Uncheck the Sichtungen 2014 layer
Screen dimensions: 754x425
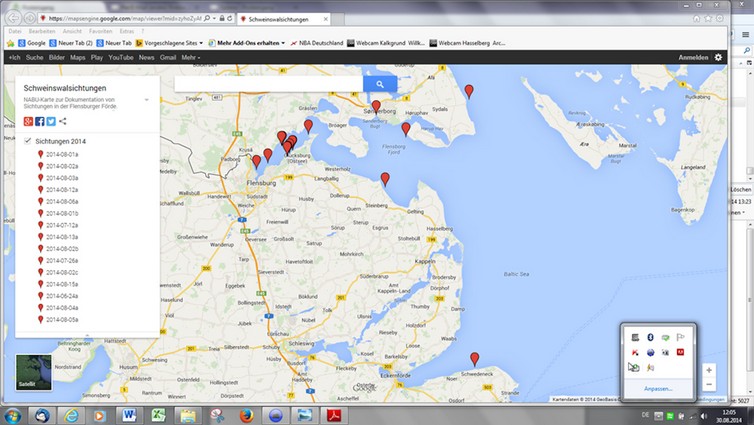pyautogui.click(x=28, y=142)
